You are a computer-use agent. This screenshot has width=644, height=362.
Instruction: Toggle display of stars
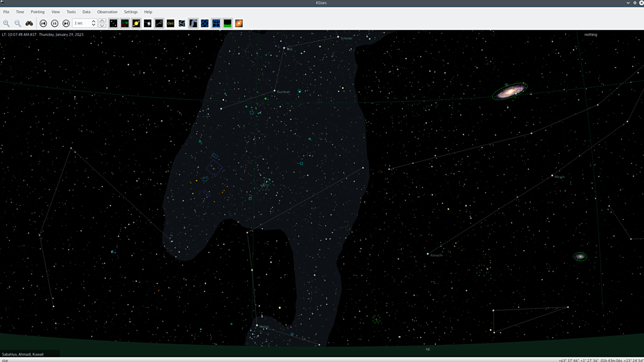click(x=114, y=23)
